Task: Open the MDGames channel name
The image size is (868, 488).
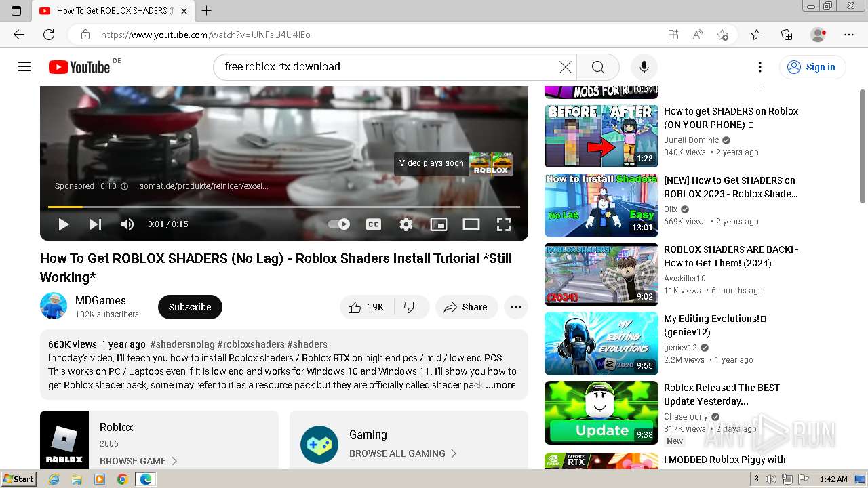Action: (100, 300)
